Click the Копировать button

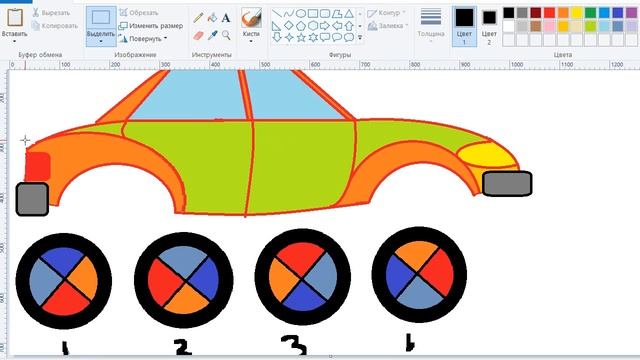tap(54, 26)
